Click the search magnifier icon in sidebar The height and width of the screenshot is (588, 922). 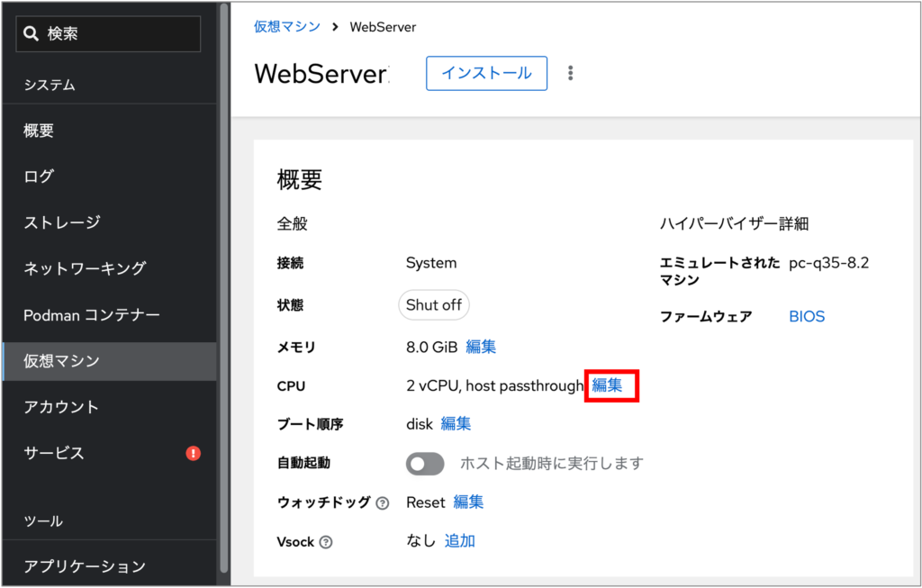[32, 33]
